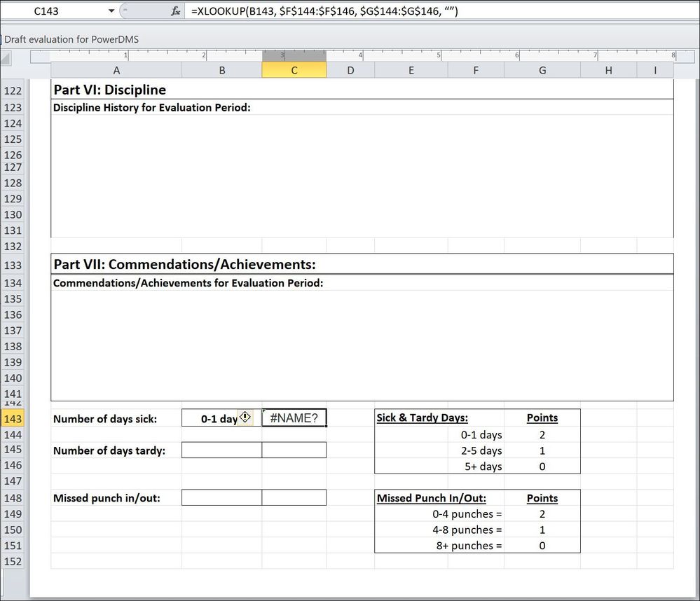Select the 8+ punches row
700x601 pixels.
[x=469, y=546]
